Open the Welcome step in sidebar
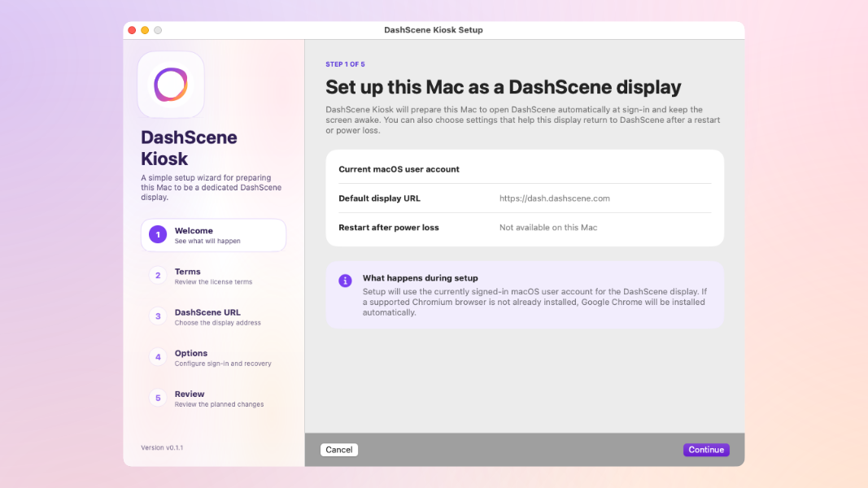The width and height of the screenshot is (868, 488). coord(213,235)
